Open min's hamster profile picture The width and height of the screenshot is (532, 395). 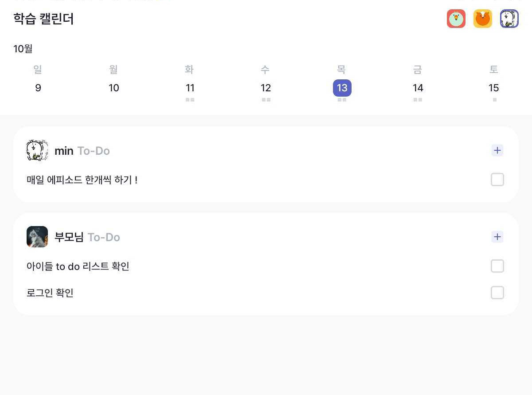click(x=37, y=150)
